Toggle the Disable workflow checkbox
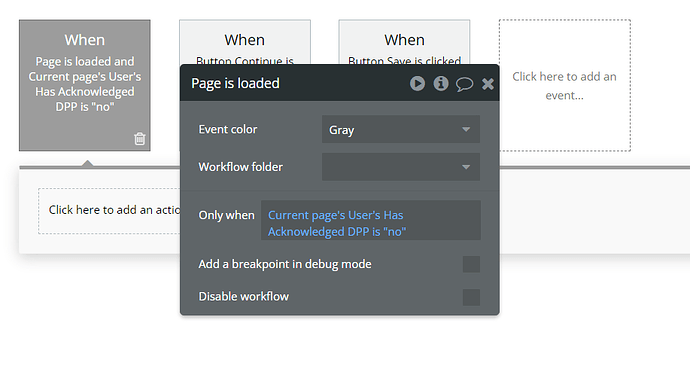Screen dimensions: 690x386 471,297
